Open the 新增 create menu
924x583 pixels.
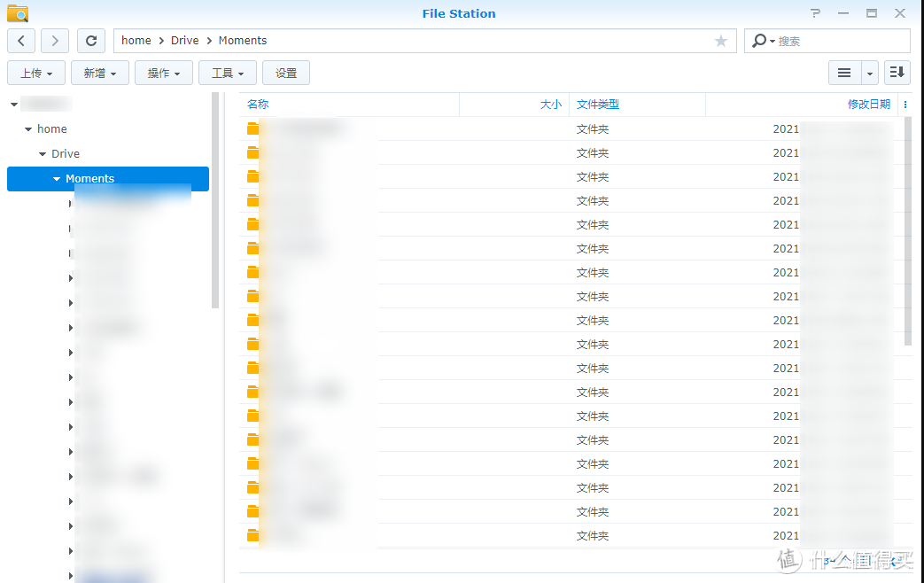99,73
